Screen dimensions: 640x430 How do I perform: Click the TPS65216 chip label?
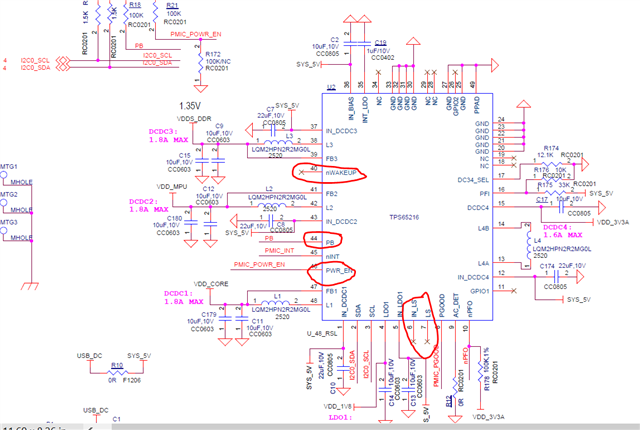[404, 217]
